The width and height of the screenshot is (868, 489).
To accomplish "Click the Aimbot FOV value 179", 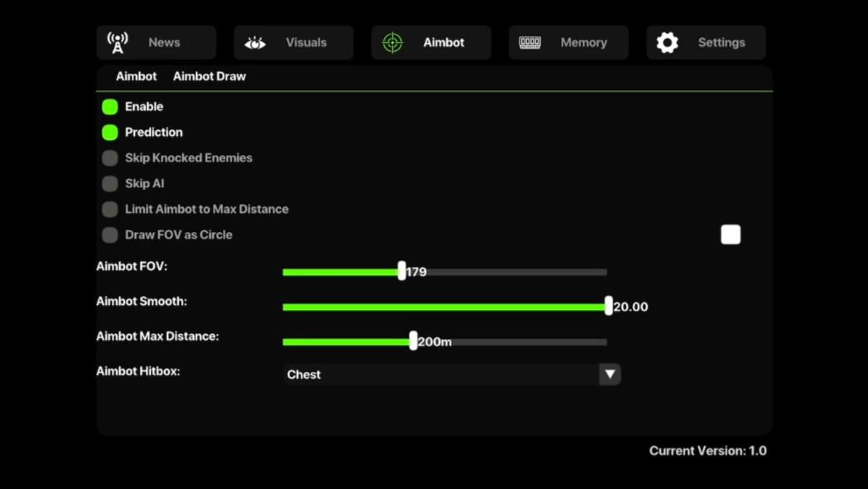I will [x=417, y=272].
